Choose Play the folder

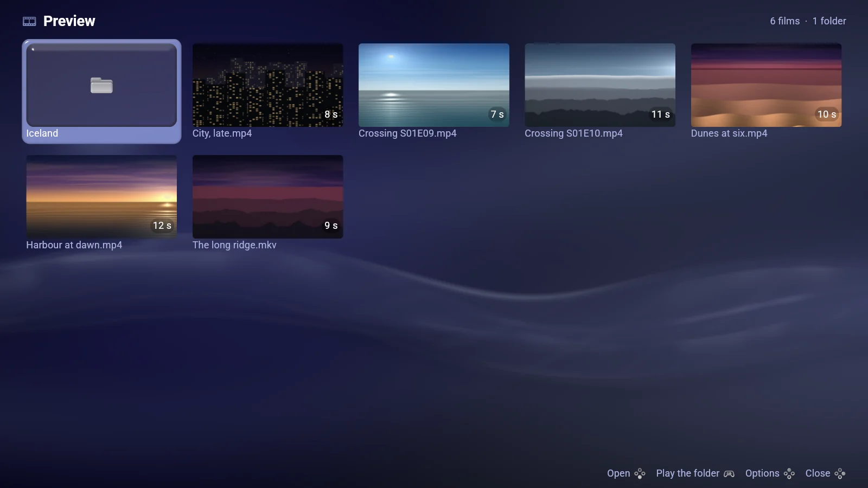687,473
